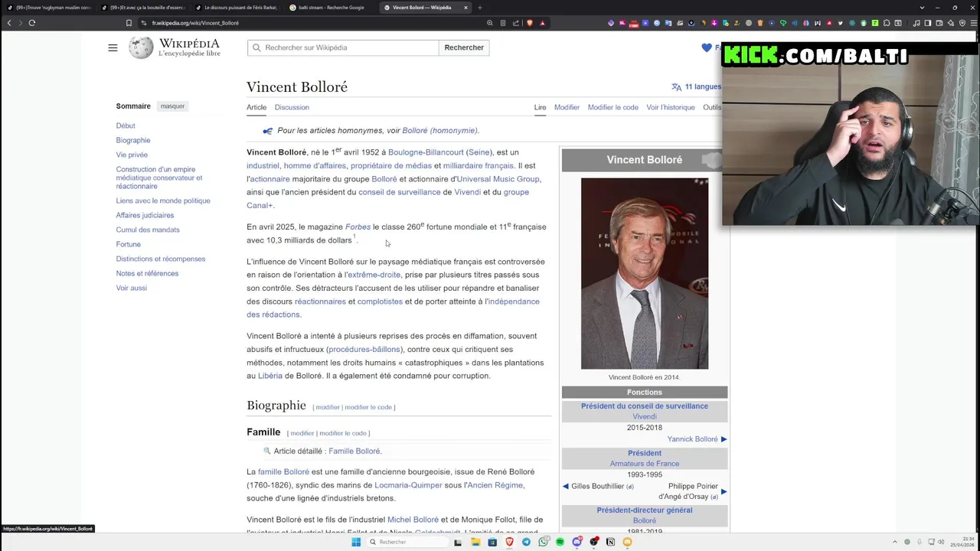Click the previous arrow before Gilles Bouthillier
The width and height of the screenshot is (980, 551).
[x=566, y=486]
